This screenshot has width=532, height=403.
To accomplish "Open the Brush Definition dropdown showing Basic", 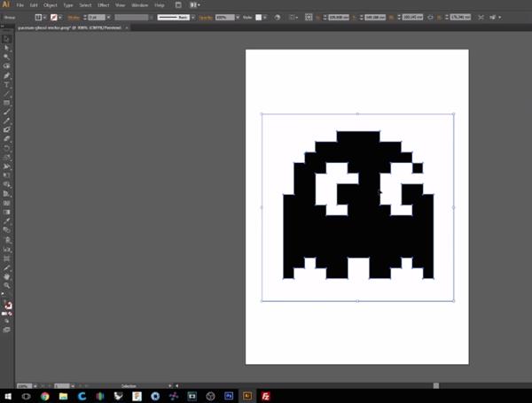I will point(192,18).
